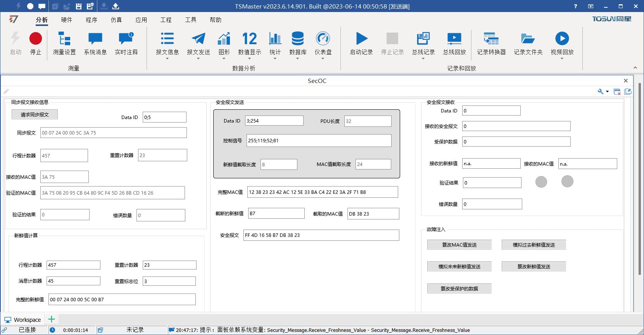This screenshot has width=644, height=335.
Task: Click the first gray indicator circle beside 验证结果
Action: (541, 181)
